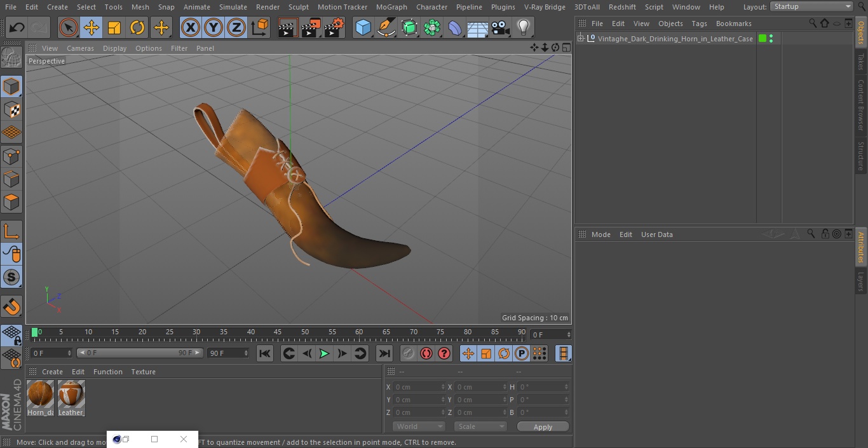Toggle Z axis lock
This screenshot has width=868, height=448.
point(236,28)
